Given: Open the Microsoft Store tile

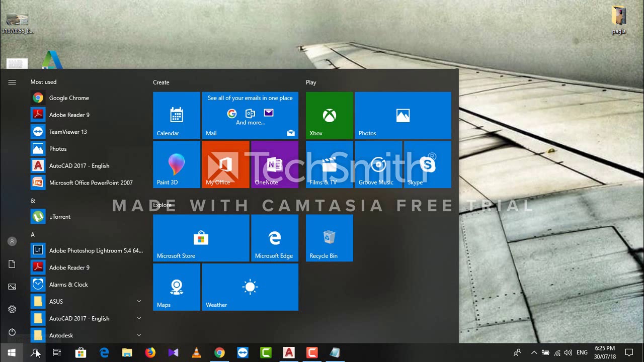Looking at the screenshot, I should [201, 238].
